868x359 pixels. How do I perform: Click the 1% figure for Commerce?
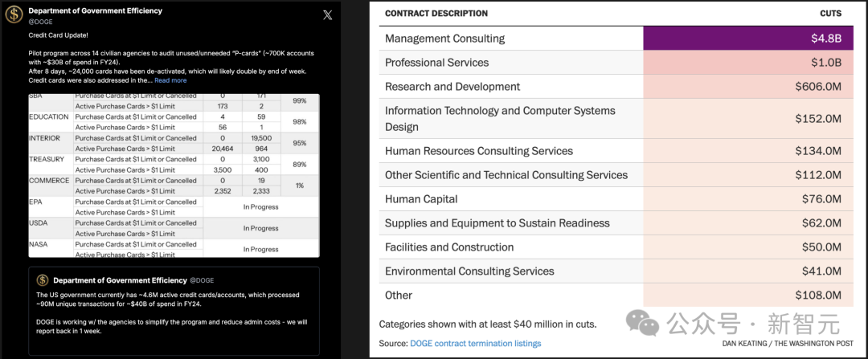[300, 186]
